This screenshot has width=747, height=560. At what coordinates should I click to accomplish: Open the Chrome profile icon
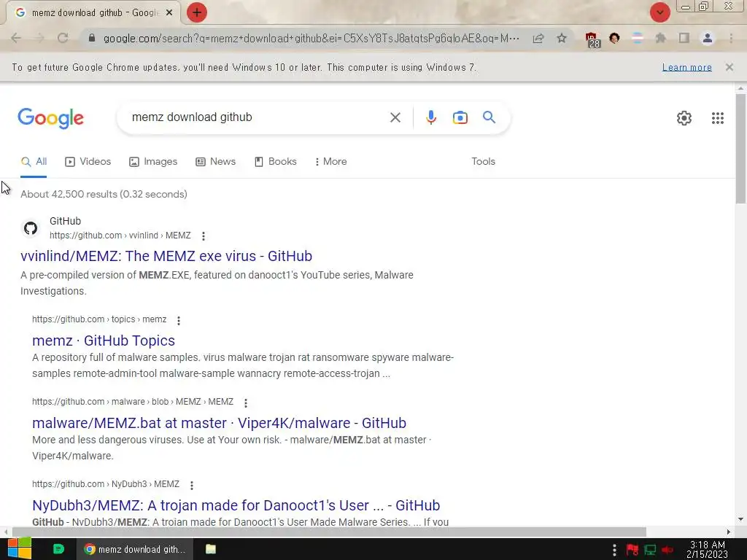[708, 38]
